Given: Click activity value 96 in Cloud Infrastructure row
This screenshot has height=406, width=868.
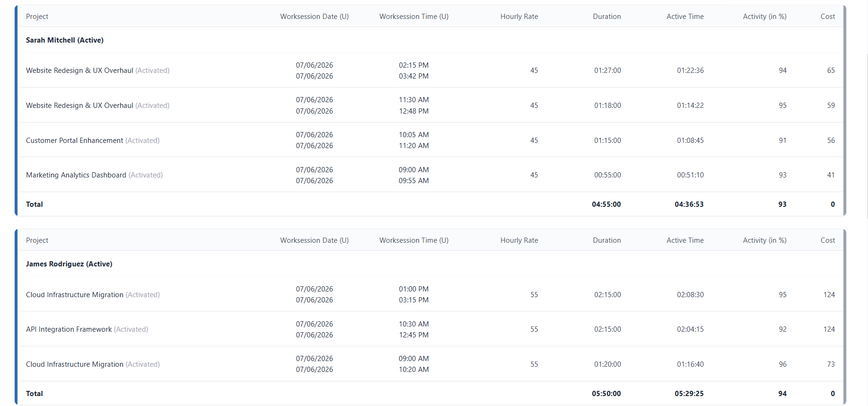Looking at the screenshot, I should pyautogui.click(x=783, y=364).
